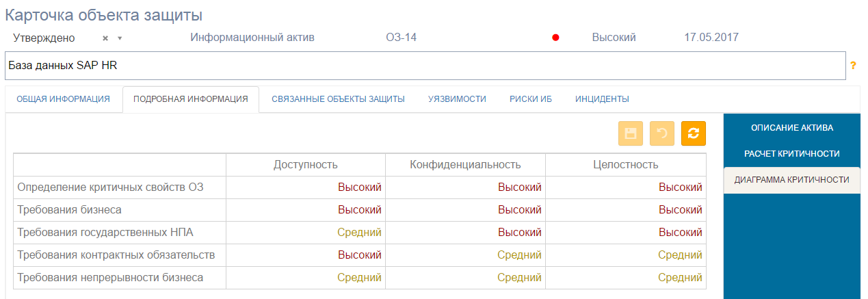
Task: Click the save disk icon
Action: click(630, 133)
